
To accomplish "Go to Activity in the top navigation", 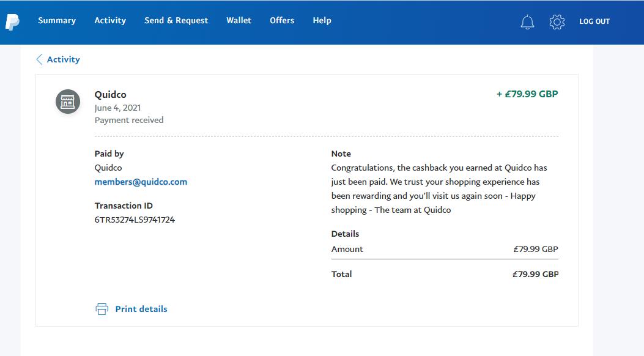I will point(110,20).
